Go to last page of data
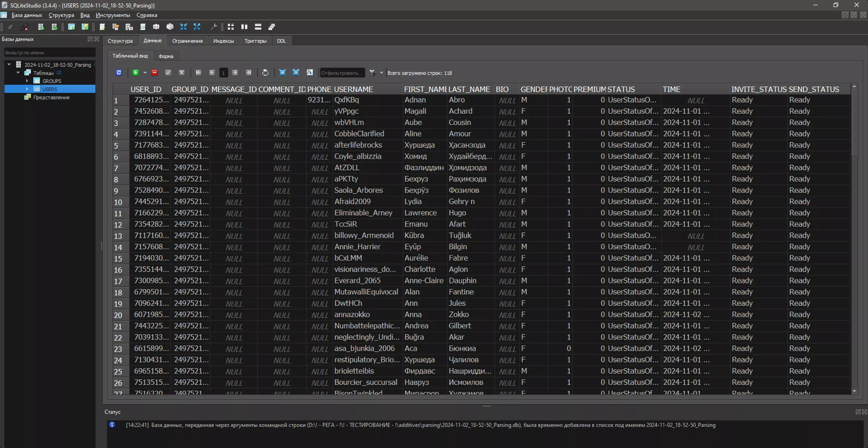This screenshot has width=868, height=448. (248, 73)
